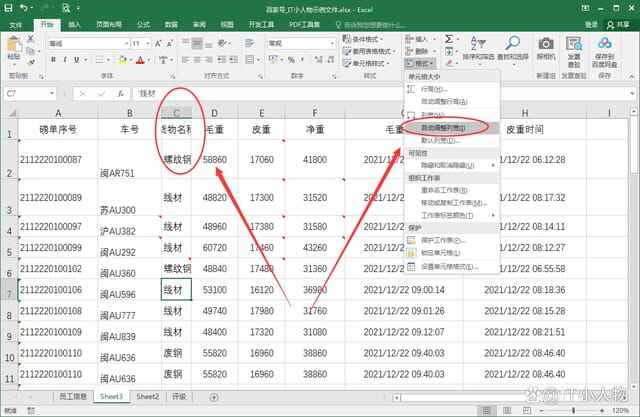Viewport: 640px width, 417px height.
Task: Increase font size with larger A
Action: tap(158, 43)
